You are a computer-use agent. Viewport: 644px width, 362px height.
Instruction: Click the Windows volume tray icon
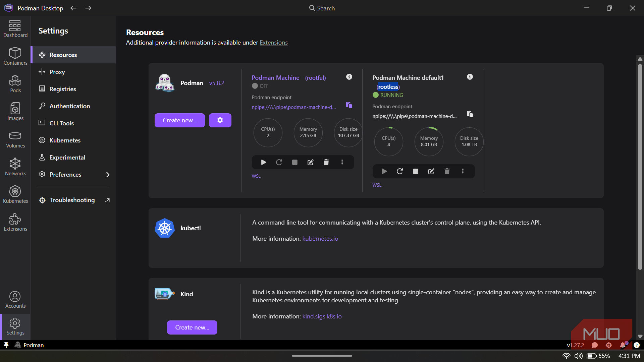click(x=579, y=356)
